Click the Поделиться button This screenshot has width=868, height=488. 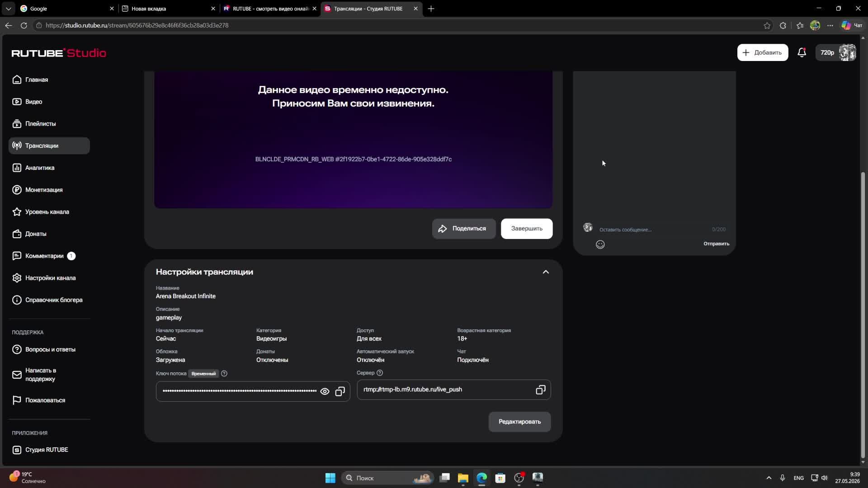click(463, 229)
